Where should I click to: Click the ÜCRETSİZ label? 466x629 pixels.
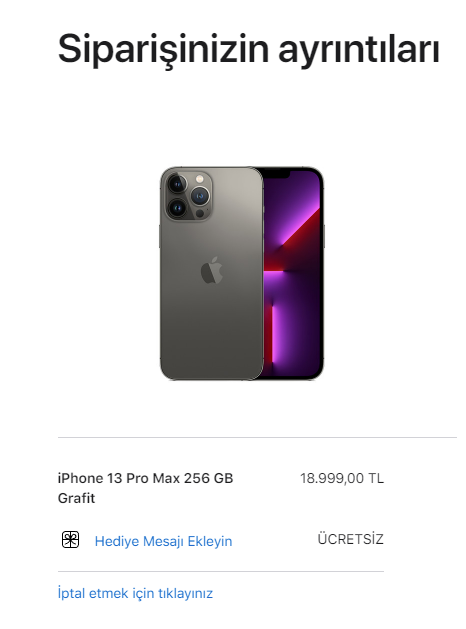351,539
